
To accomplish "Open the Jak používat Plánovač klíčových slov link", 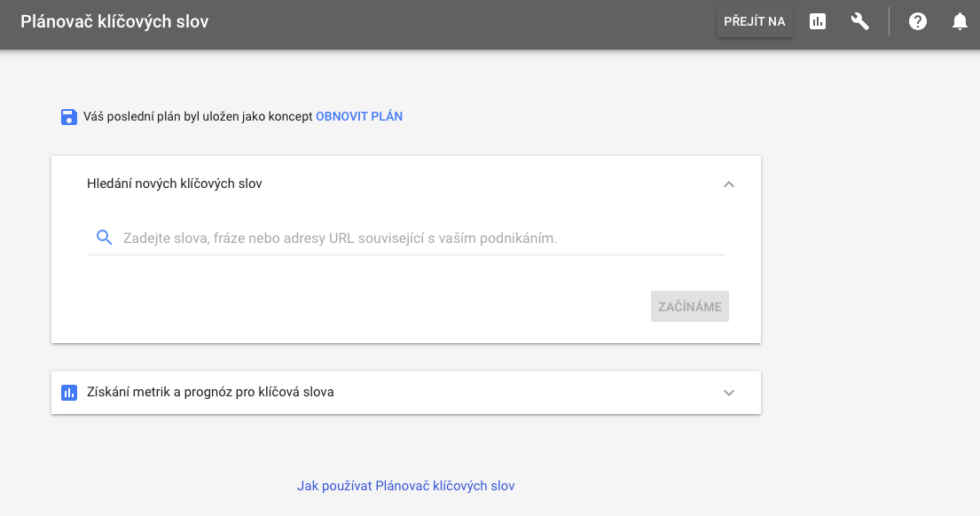I will pos(405,486).
